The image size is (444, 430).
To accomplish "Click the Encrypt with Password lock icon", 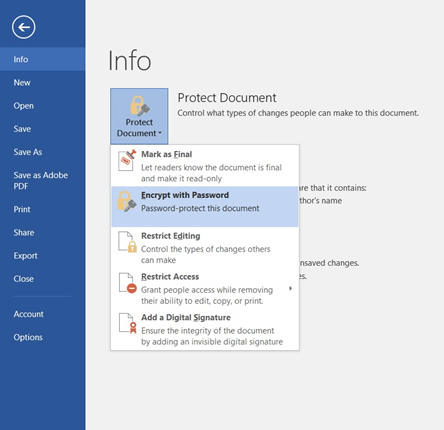I will [126, 201].
